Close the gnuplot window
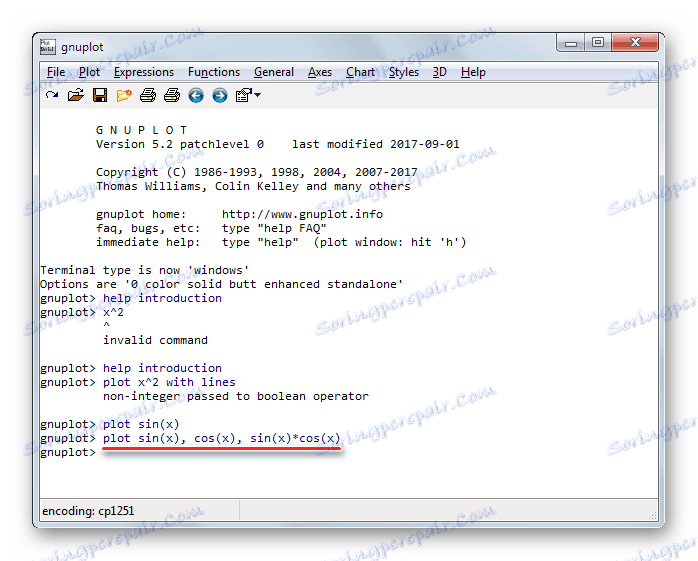This screenshot has height=561, width=698. point(635,43)
